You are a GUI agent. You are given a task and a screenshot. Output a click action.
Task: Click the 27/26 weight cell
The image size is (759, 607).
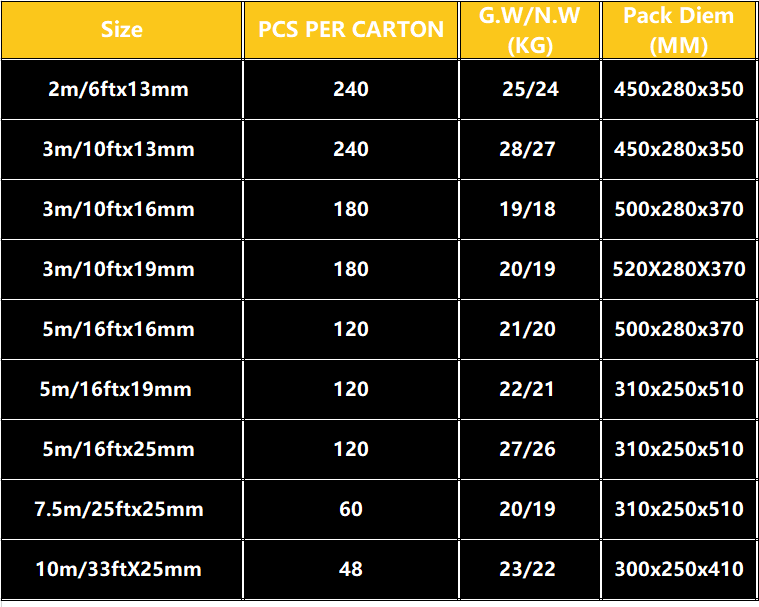click(530, 449)
